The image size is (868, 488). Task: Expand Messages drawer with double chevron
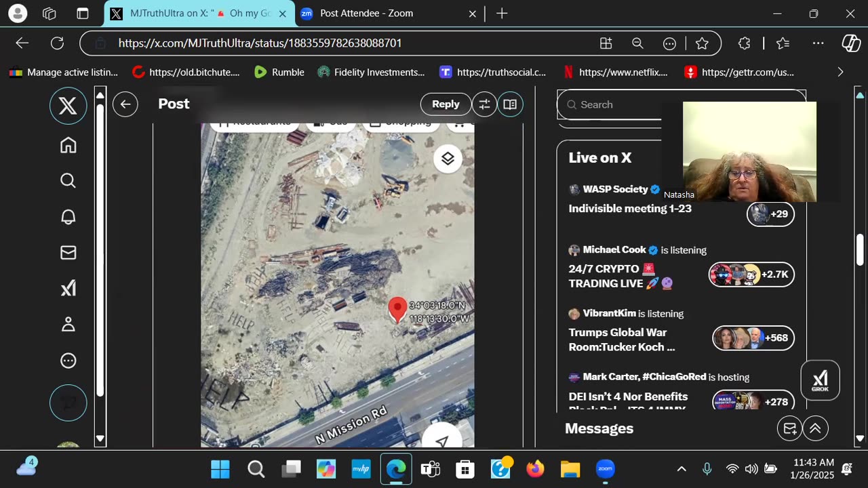(816, 428)
